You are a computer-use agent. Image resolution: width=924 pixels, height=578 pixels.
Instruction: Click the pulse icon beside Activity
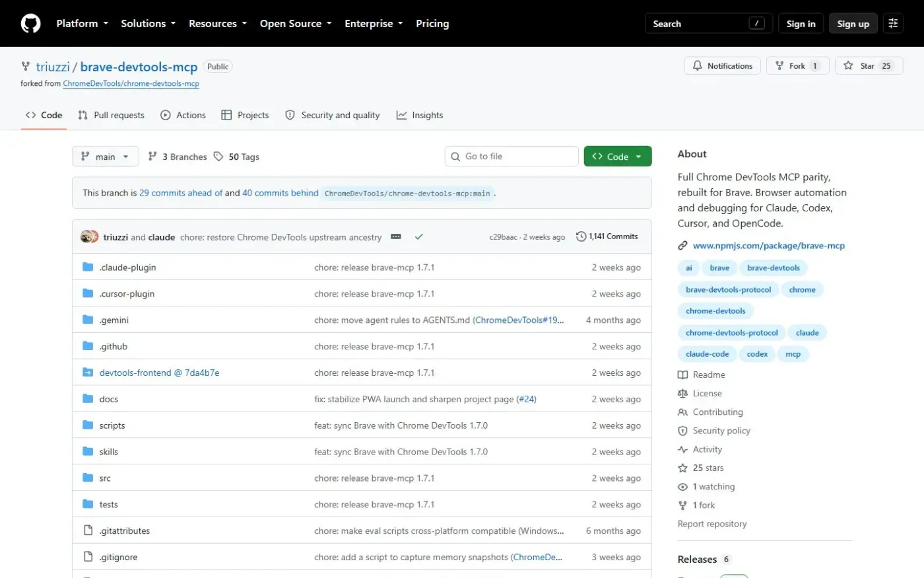(x=682, y=449)
